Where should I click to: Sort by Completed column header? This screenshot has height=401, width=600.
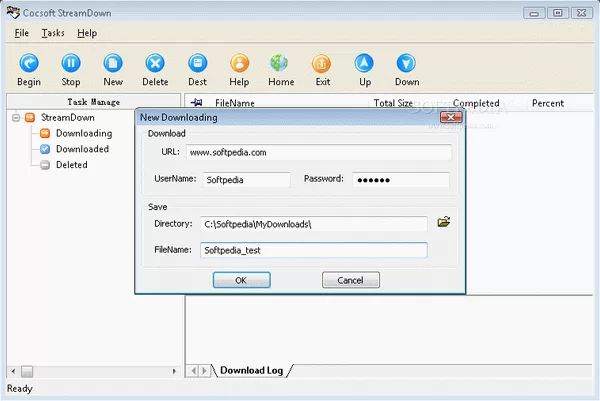click(x=476, y=103)
